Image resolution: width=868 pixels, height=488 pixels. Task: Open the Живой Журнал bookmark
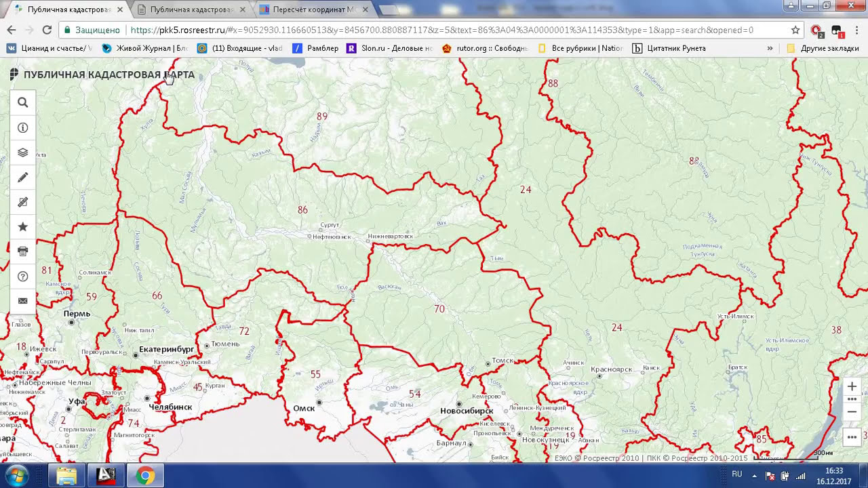[x=145, y=48]
